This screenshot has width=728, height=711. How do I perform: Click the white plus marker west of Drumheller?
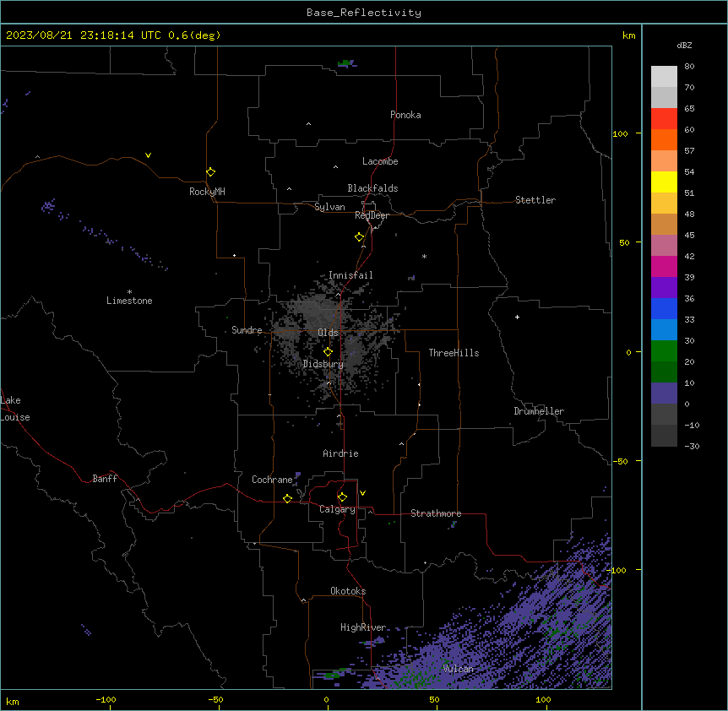click(517, 317)
